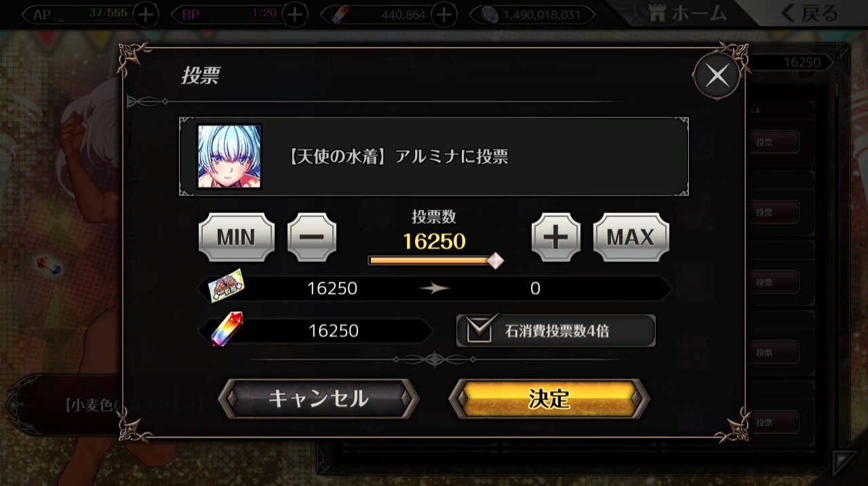Confirm the vote with 決定 button
This screenshot has width=868, height=486.
click(549, 398)
